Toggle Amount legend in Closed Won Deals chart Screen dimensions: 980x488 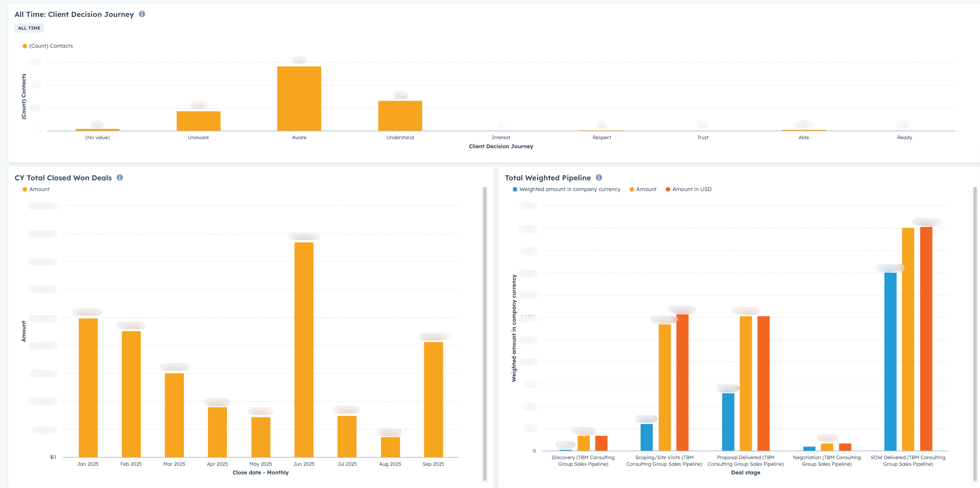coord(36,189)
